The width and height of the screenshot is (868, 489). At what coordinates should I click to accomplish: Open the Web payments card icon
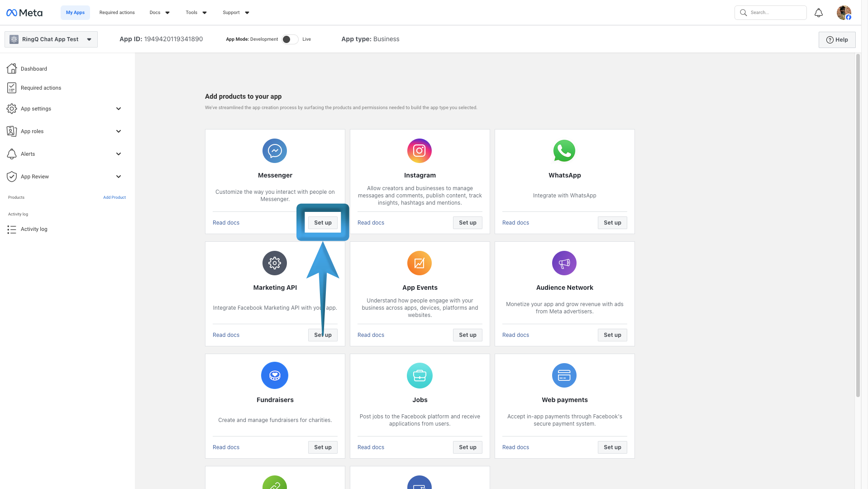pyautogui.click(x=564, y=375)
